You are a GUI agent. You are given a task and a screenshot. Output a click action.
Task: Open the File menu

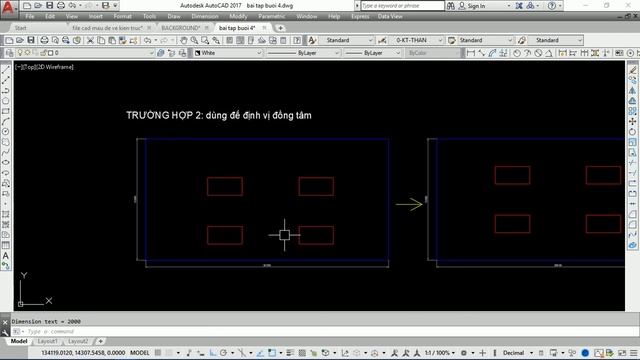click(30, 16)
